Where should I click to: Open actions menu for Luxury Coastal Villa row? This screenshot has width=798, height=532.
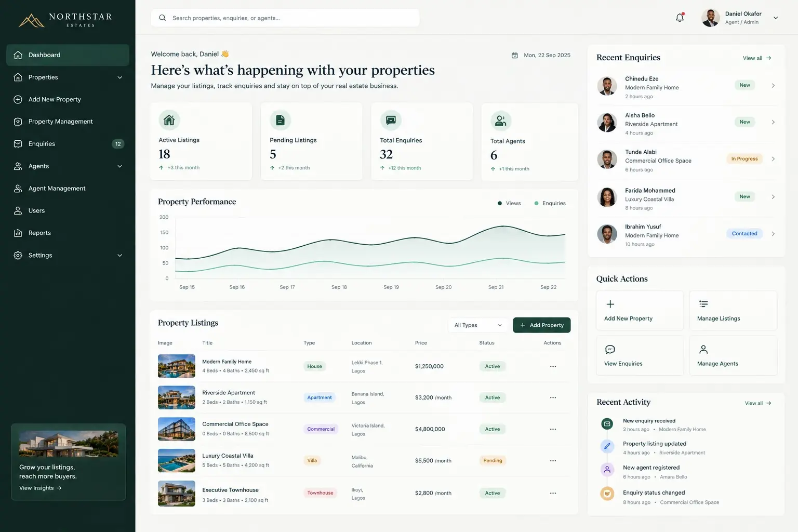pos(553,461)
